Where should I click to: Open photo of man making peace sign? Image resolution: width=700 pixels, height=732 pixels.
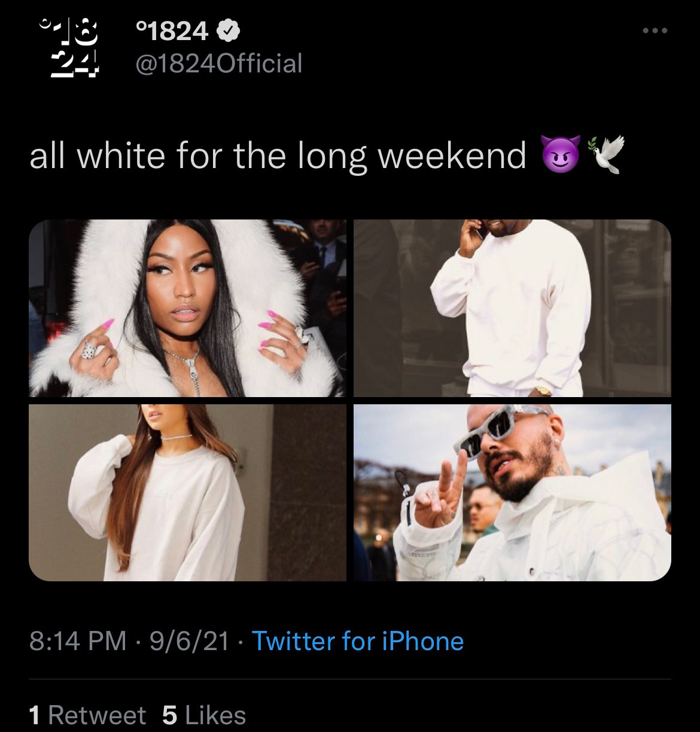point(512,492)
